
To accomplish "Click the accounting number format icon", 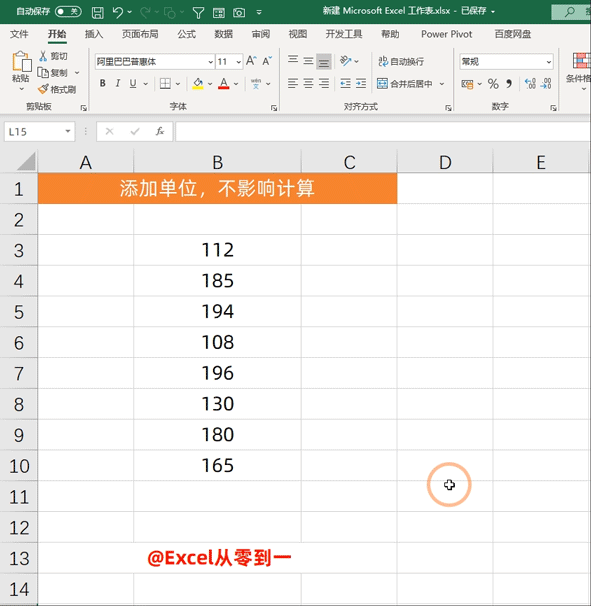I will [x=467, y=83].
